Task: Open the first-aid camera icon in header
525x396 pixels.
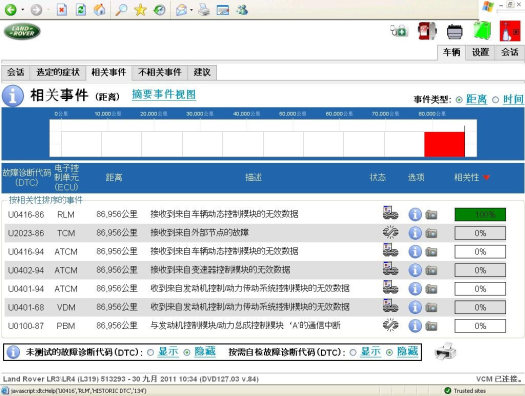Action: tap(399, 31)
